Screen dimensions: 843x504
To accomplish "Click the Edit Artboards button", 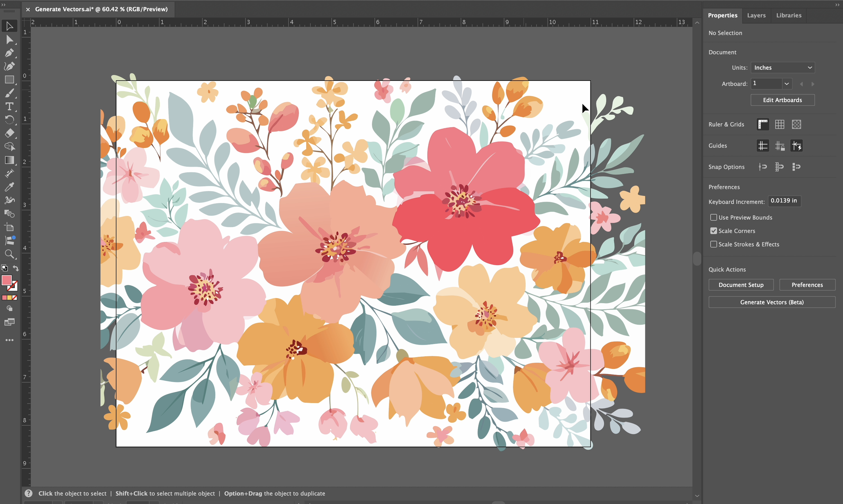I will [x=783, y=100].
